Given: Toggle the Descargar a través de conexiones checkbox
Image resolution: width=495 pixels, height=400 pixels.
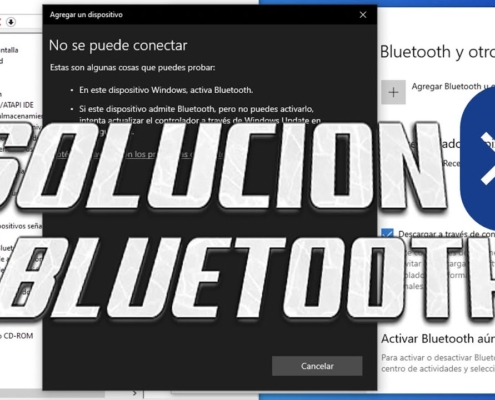Looking at the screenshot, I should click(387, 233).
